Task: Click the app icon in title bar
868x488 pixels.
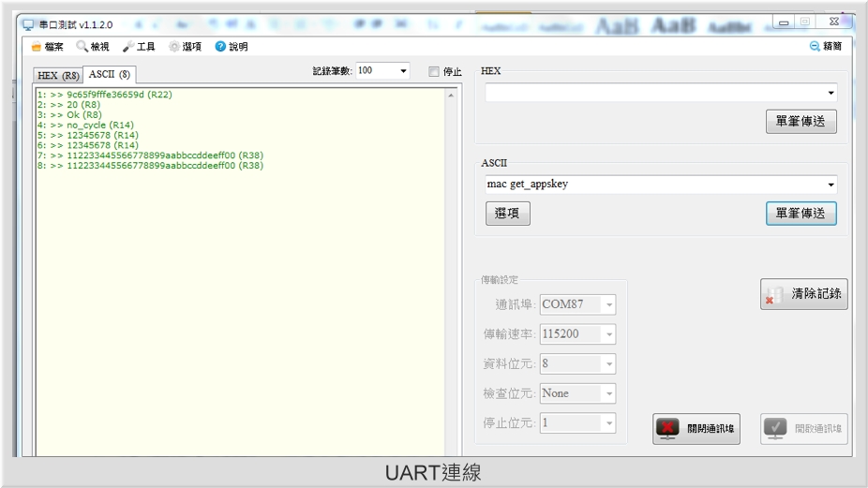Action: (x=27, y=24)
